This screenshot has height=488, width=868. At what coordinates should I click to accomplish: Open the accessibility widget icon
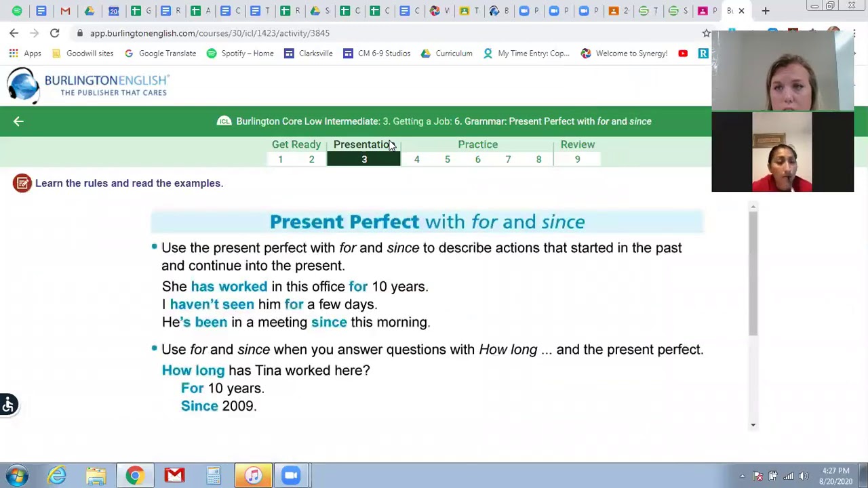(8, 405)
